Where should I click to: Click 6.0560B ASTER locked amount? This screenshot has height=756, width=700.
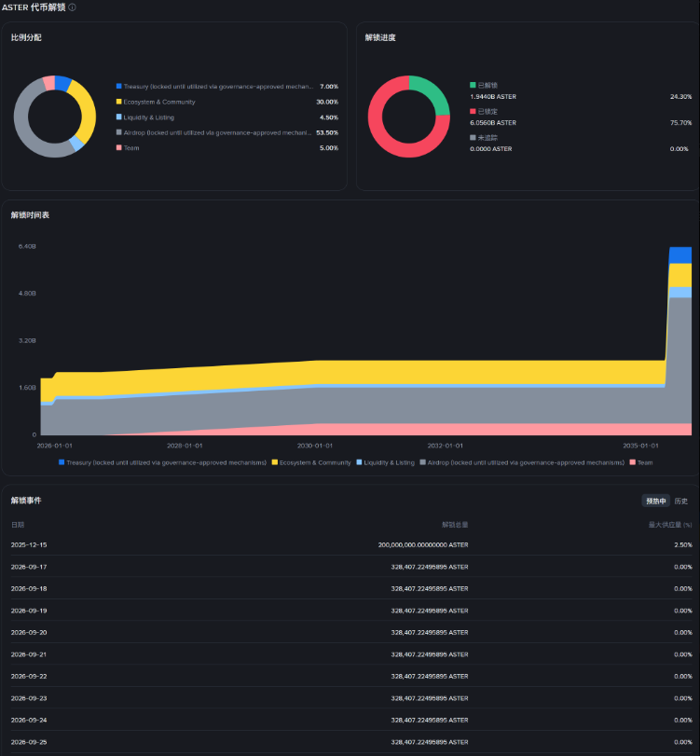pyautogui.click(x=493, y=122)
